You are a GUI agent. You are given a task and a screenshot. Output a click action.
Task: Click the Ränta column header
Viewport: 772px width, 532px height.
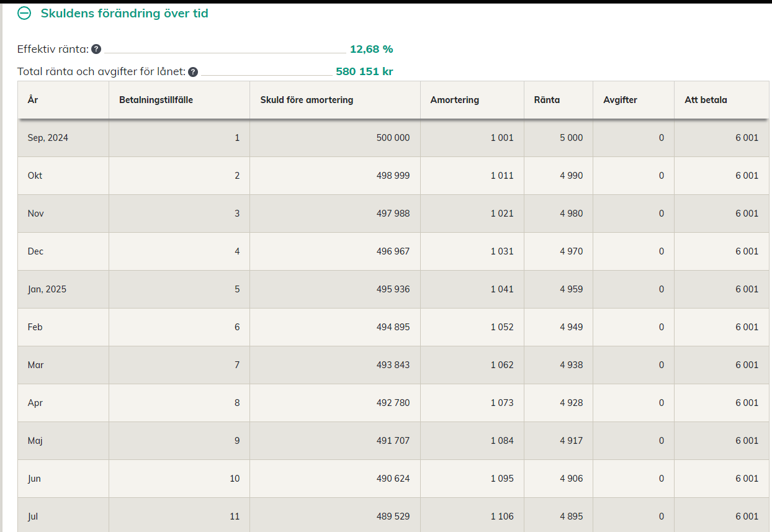pyautogui.click(x=547, y=100)
